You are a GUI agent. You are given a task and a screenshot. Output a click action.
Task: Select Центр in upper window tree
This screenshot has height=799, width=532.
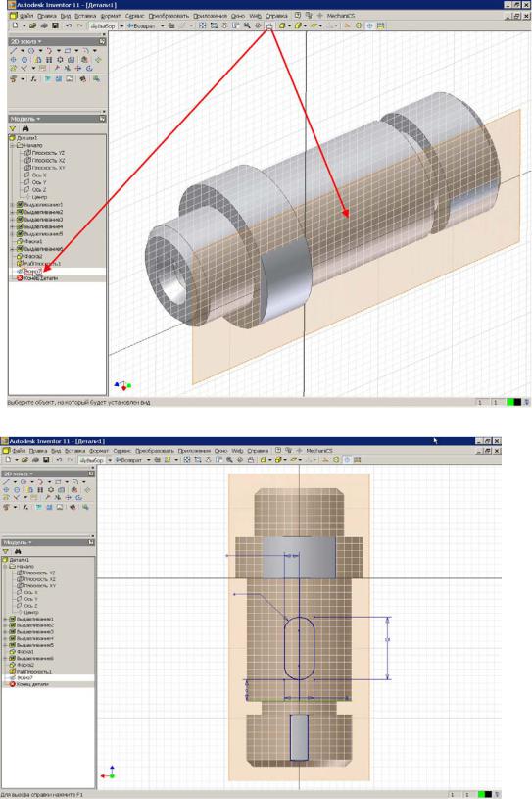pos(35,197)
